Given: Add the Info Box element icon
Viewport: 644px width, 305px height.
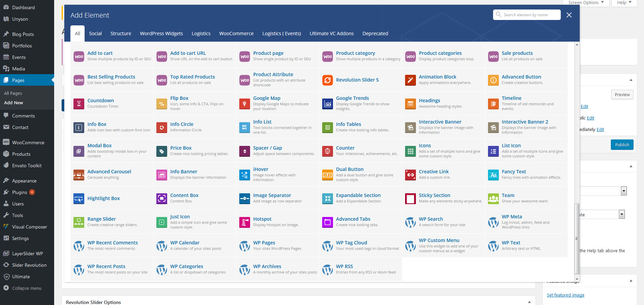Looking at the screenshot, I should click(x=79, y=127).
